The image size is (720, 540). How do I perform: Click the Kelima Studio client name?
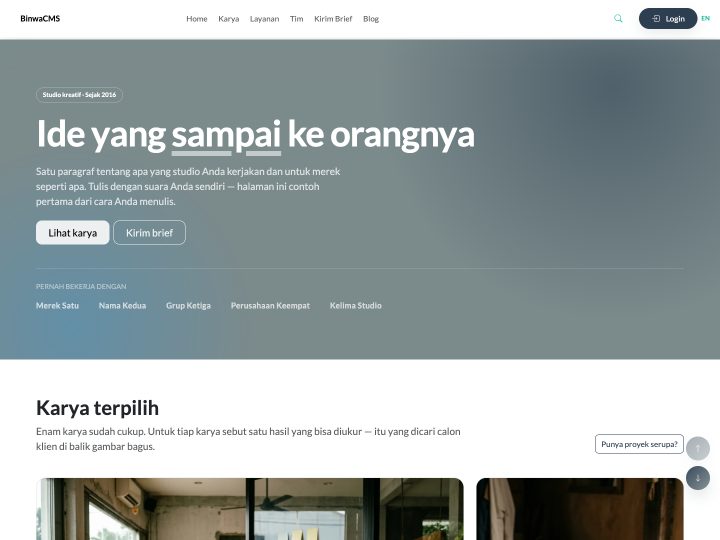point(355,305)
